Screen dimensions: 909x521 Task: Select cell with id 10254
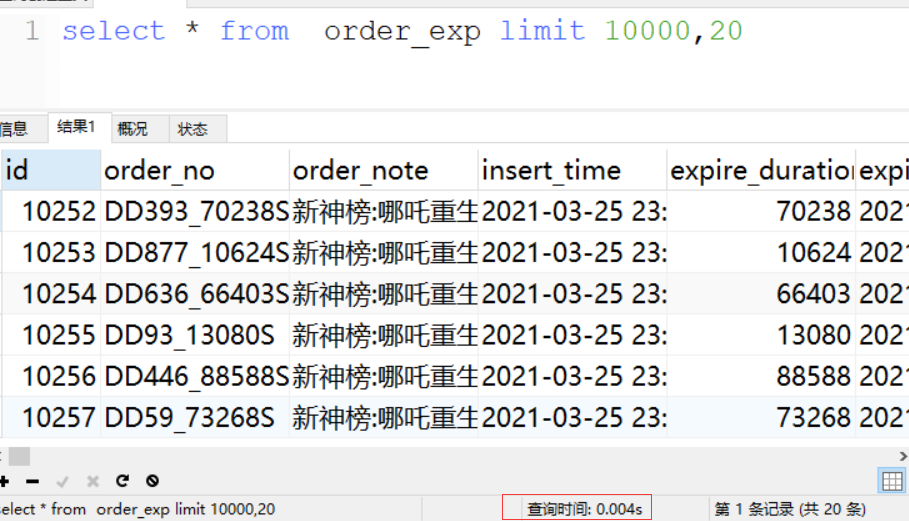point(51,294)
